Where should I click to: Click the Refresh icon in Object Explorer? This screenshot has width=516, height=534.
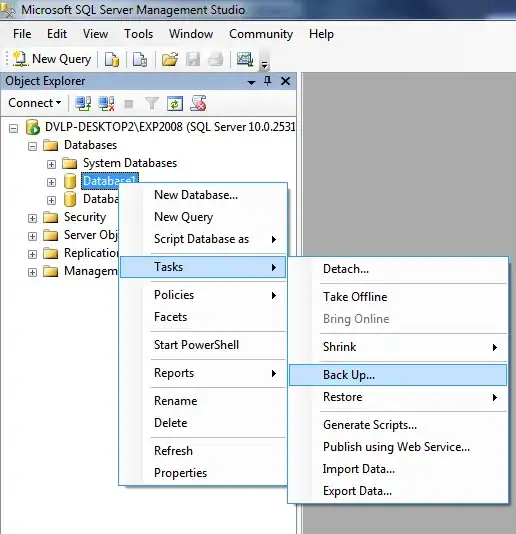[175, 103]
